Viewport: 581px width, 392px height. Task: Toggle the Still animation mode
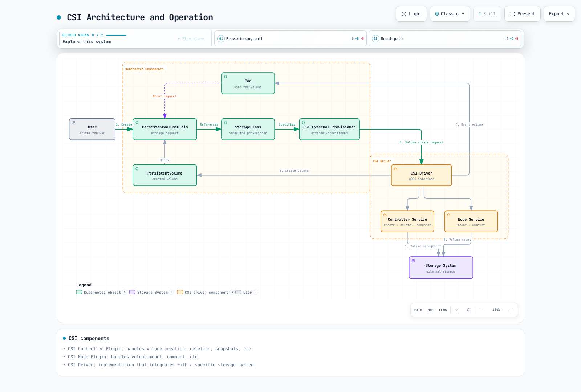tap(487, 14)
